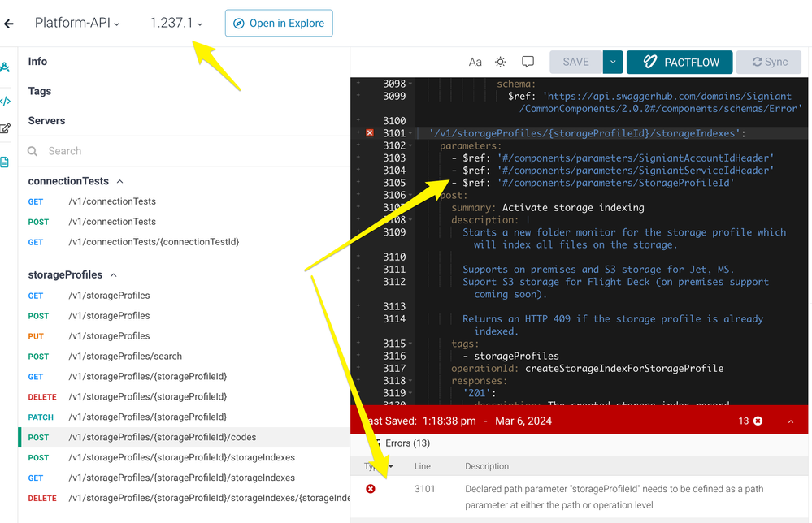Image resolution: width=812 pixels, height=523 pixels.
Task: Click the error count icon in red bar
Action: 758,421
